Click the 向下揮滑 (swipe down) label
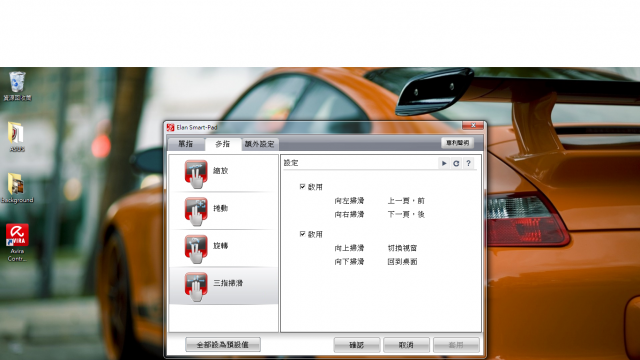The height and width of the screenshot is (360, 640). coord(349,262)
